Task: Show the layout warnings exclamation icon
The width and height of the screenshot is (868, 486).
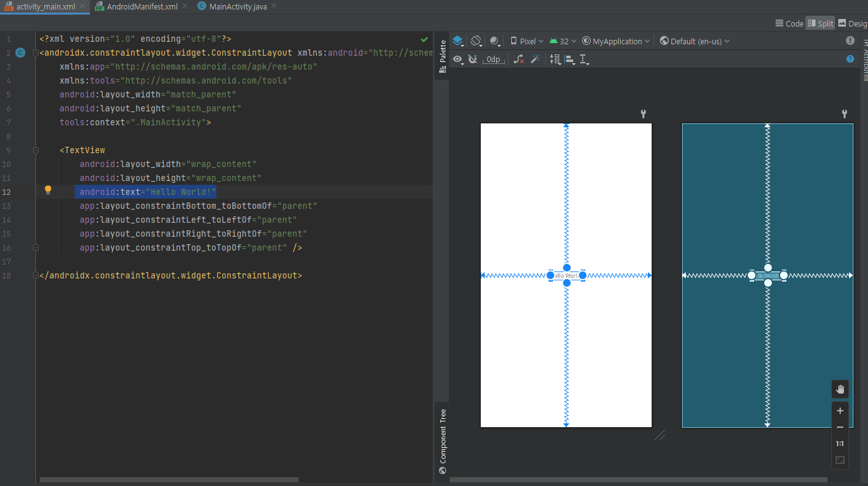Action: coord(850,40)
